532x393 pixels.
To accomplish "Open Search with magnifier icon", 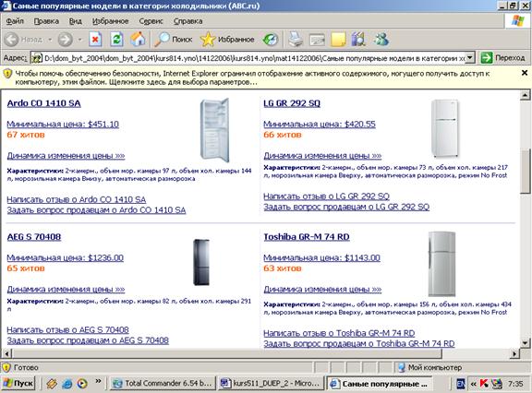I will [174, 40].
